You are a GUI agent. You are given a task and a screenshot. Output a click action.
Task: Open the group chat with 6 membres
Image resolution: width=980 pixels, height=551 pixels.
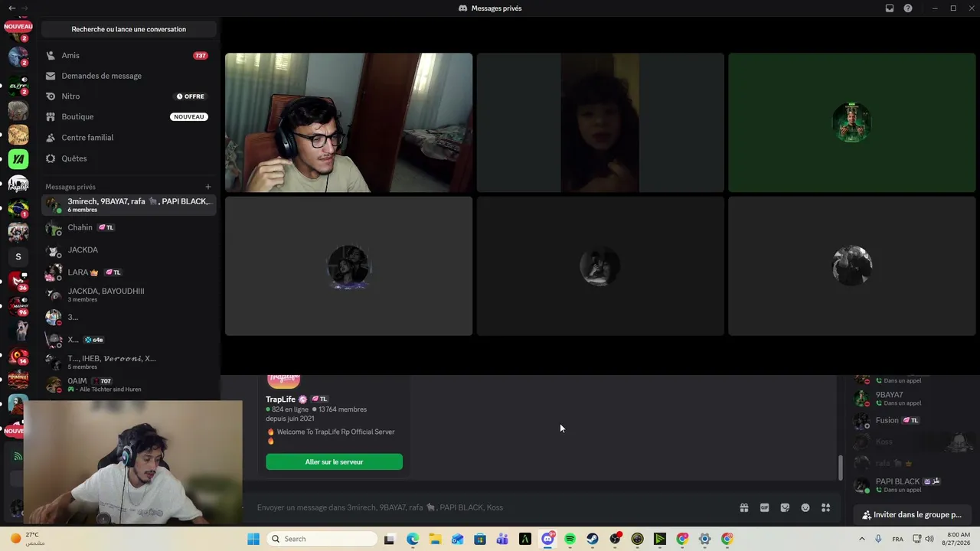128,205
